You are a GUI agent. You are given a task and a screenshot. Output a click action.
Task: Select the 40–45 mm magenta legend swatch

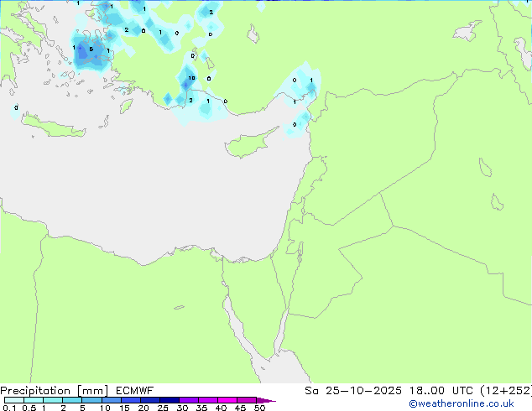tap(227, 400)
